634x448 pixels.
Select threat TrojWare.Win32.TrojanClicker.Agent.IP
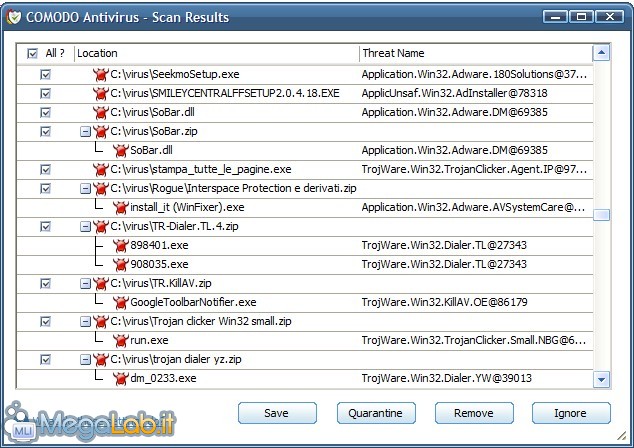(474, 169)
